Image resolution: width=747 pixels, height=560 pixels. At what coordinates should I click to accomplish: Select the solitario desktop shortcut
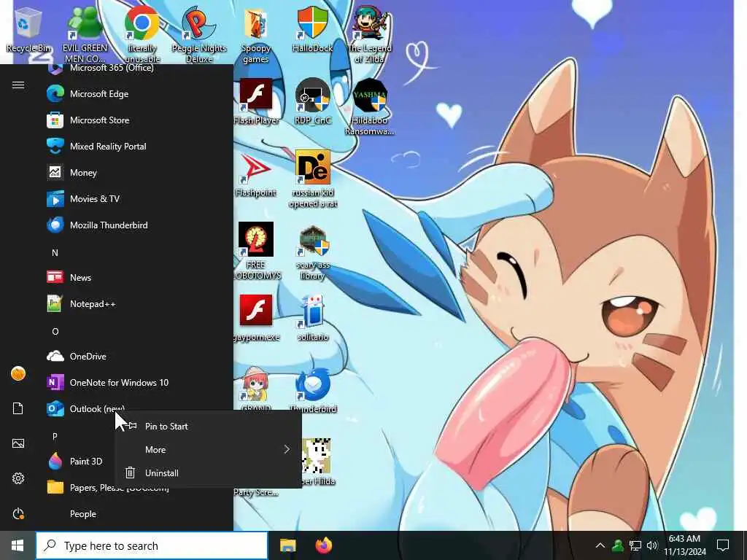coord(312,318)
